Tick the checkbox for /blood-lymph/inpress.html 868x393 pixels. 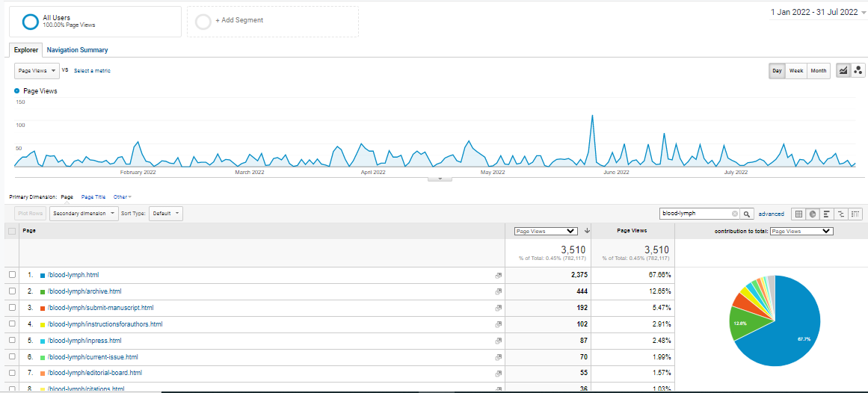click(x=12, y=341)
